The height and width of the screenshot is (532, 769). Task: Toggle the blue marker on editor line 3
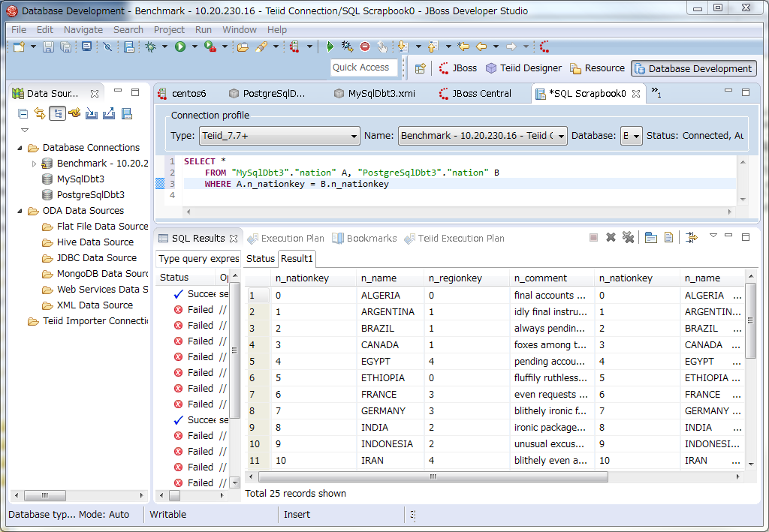click(x=160, y=184)
